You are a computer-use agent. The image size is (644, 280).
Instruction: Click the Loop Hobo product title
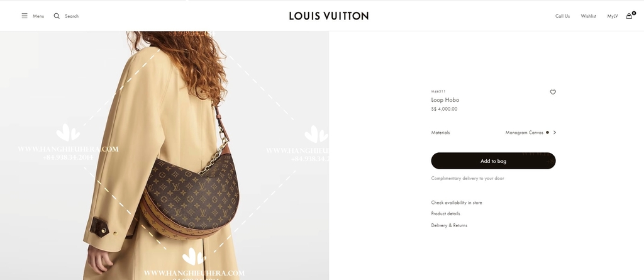tap(445, 100)
